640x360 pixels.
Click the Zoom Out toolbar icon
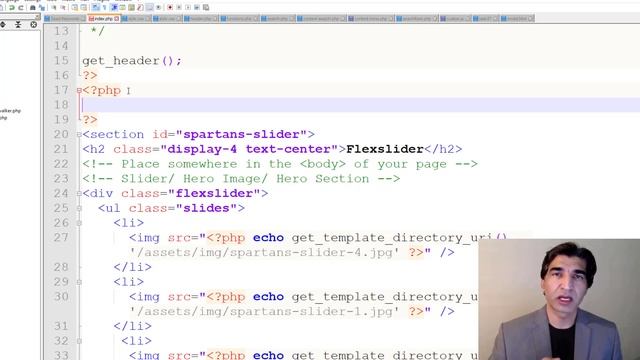click(x=63, y=7)
